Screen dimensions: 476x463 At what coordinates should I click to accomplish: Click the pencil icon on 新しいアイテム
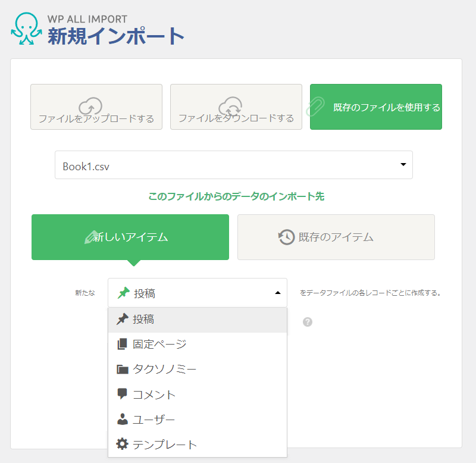(92, 237)
